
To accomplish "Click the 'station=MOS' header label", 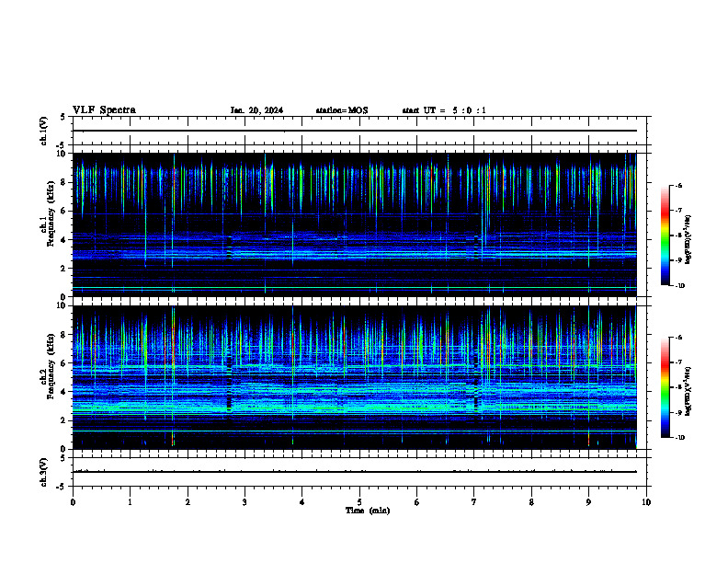I will click(x=342, y=110).
